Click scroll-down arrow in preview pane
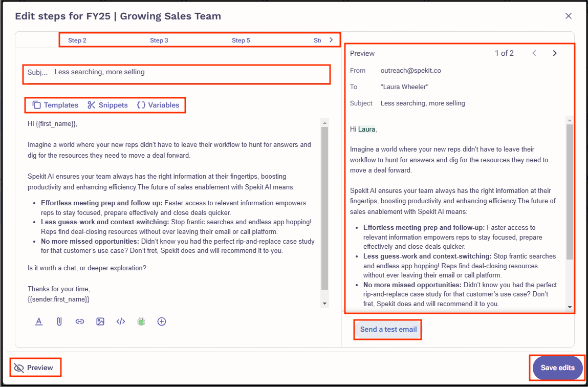Screen dimensions: 588x387 pyautogui.click(x=570, y=307)
